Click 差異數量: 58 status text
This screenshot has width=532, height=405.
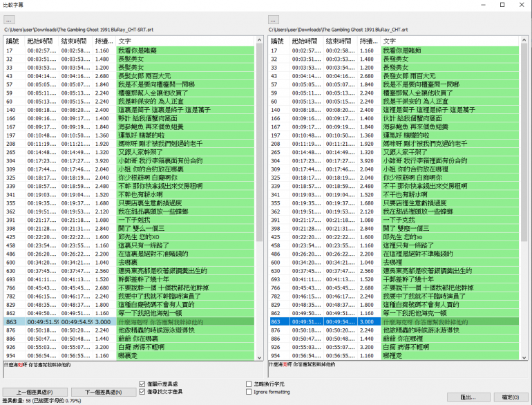coord(42,401)
